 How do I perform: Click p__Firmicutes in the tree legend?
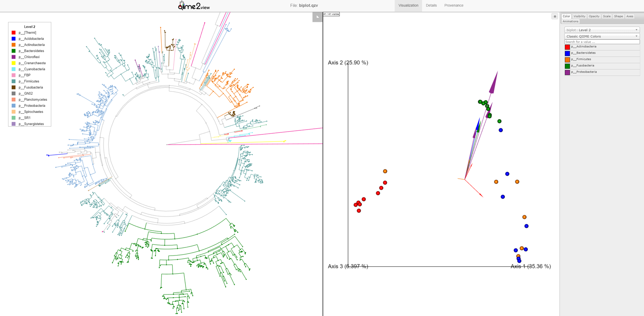coord(29,81)
